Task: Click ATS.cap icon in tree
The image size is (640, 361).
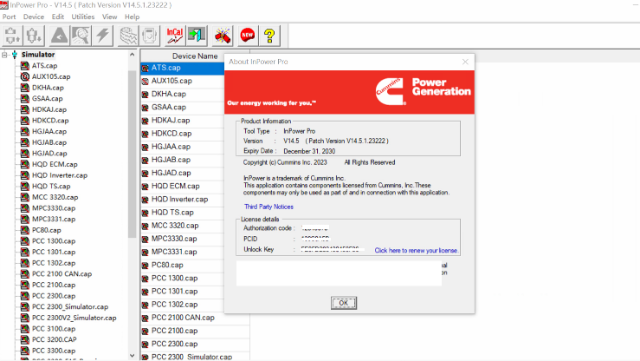Action: point(25,66)
